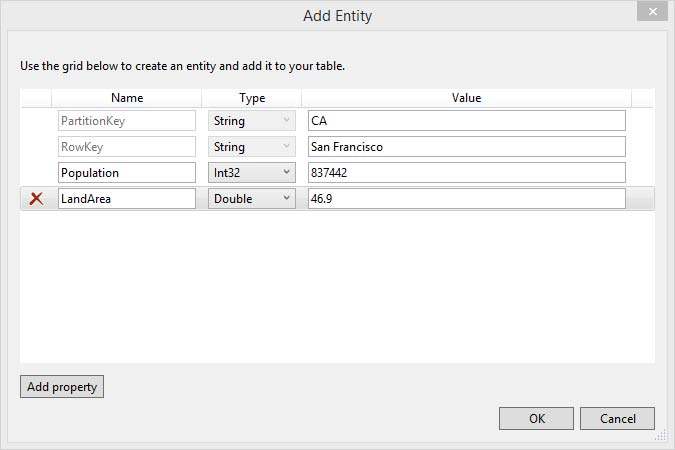Select the Population name field
The height and width of the screenshot is (450, 675).
pos(126,173)
